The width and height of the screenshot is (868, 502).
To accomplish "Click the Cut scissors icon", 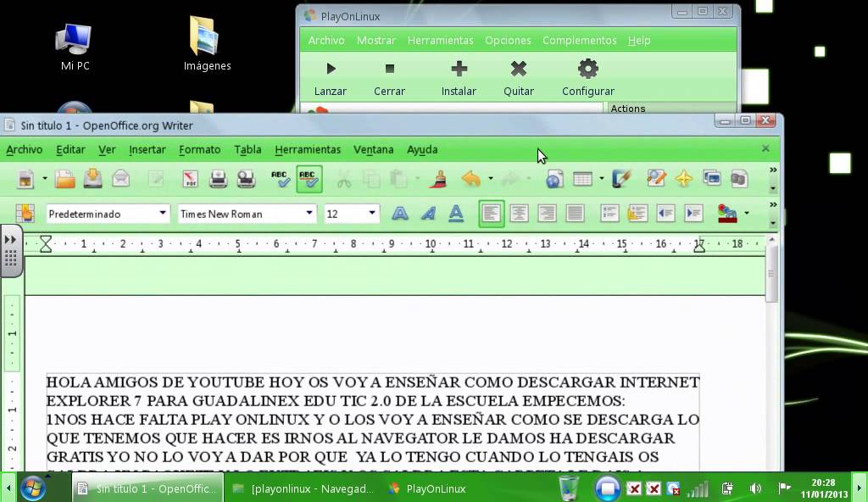I will click(x=344, y=179).
